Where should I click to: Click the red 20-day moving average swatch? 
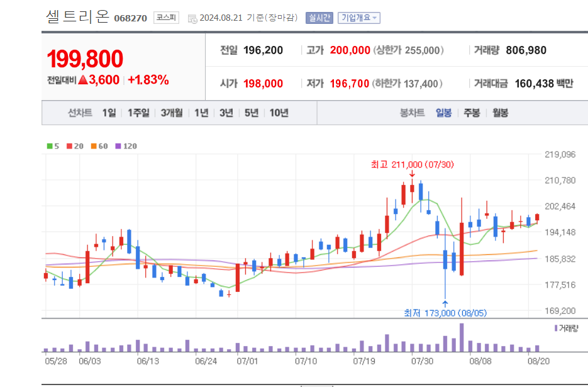69,146
